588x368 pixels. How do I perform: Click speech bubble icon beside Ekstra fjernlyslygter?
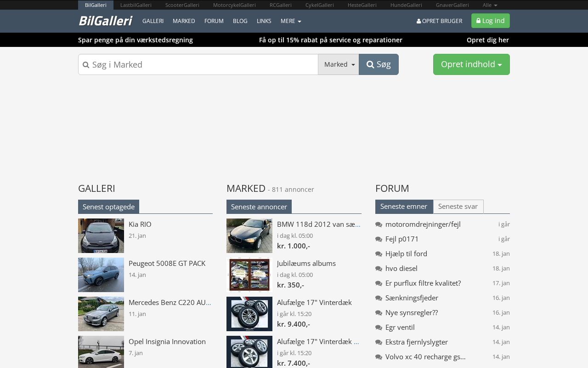[379, 342]
